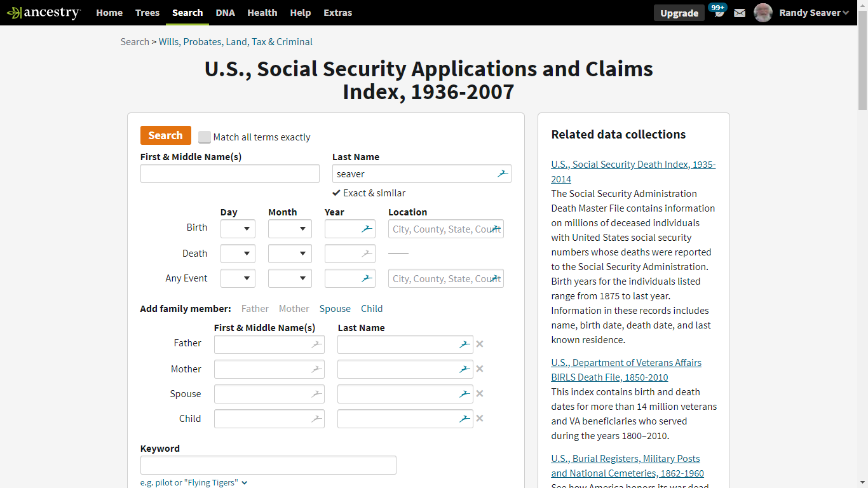Image resolution: width=868 pixels, height=488 pixels.
Task: Click the Child first name filter icon
Action: coord(316,419)
